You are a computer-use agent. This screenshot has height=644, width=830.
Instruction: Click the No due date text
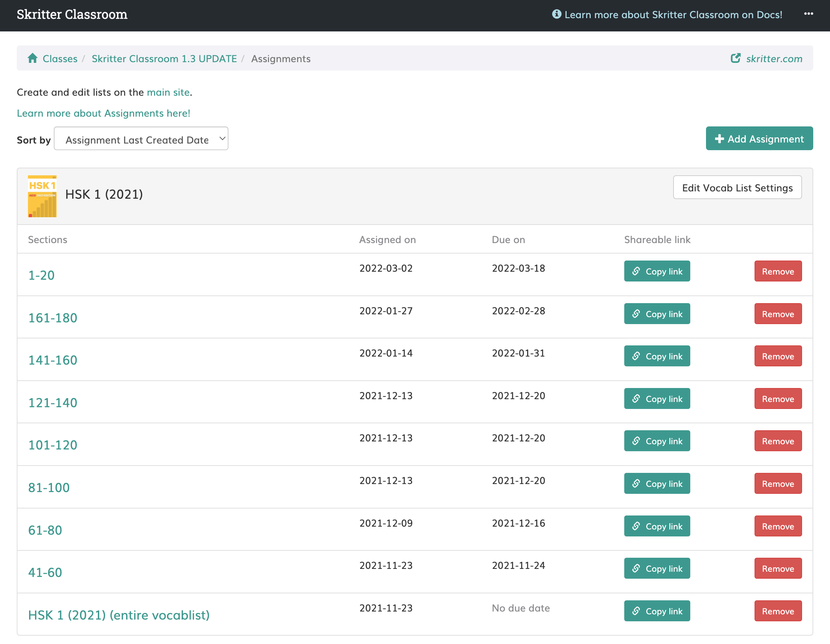[520, 608]
